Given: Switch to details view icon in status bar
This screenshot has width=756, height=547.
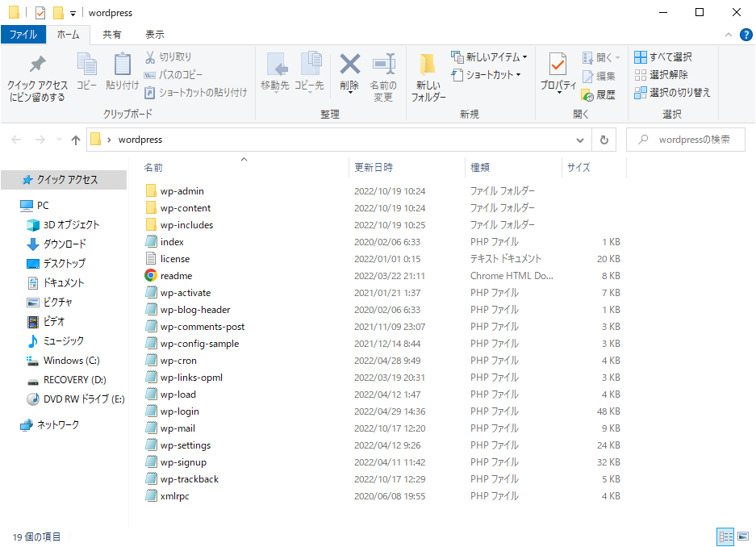Looking at the screenshot, I should tap(725, 537).
